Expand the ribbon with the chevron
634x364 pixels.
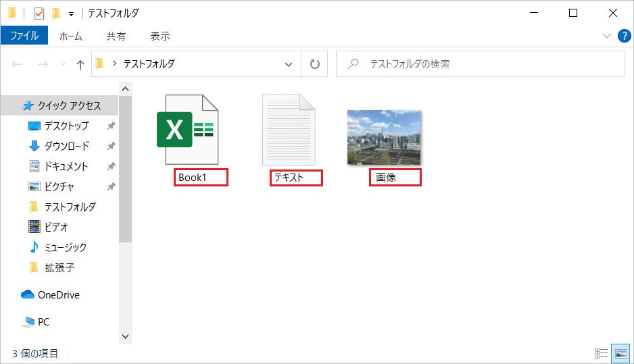(x=606, y=36)
